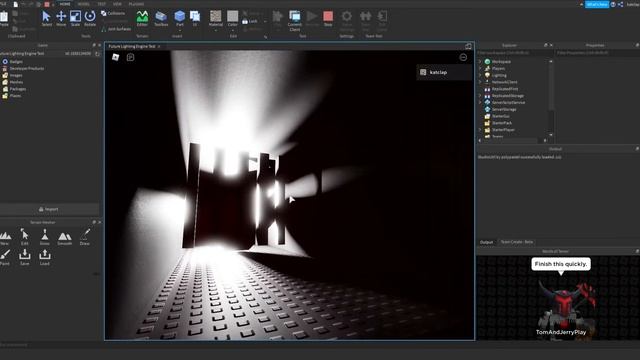
Task: Open the Part dropdown arrow
Action: [180, 30]
